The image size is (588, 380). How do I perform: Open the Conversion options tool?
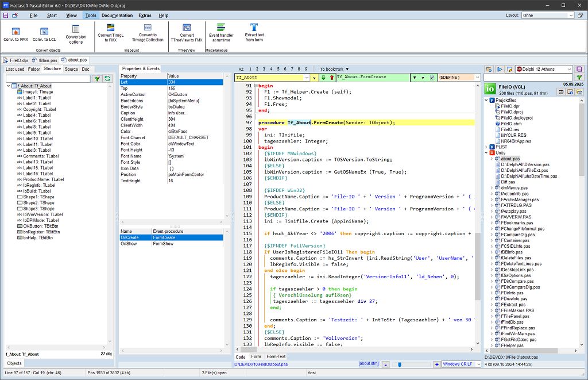[x=75, y=36]
